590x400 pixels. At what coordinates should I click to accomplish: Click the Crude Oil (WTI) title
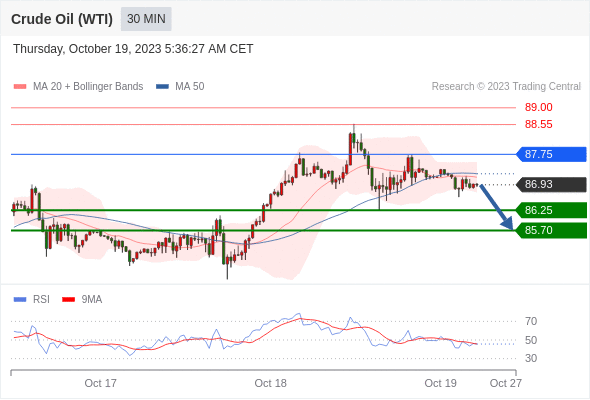tap(62, 19)
